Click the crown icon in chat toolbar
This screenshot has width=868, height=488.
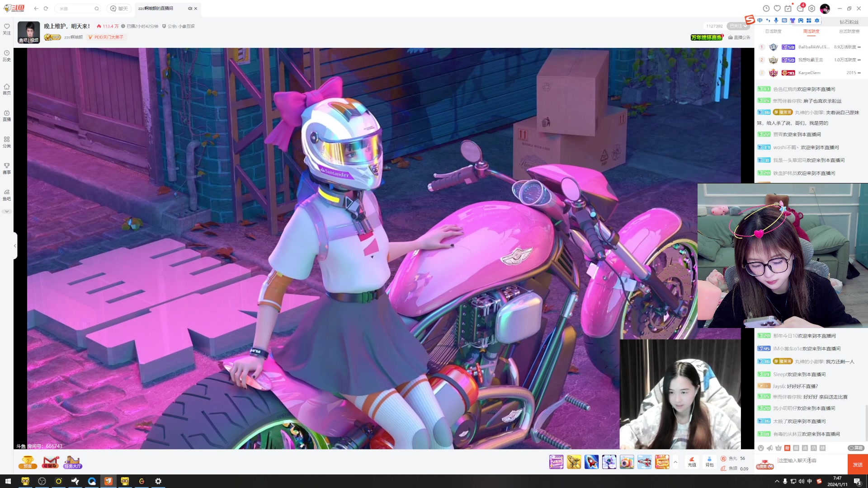(778, 448)
